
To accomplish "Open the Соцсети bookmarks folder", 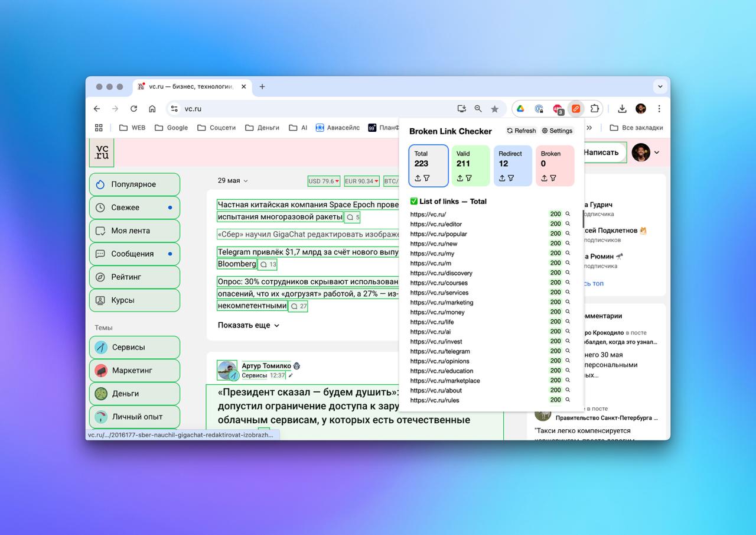I will point(216,127).
